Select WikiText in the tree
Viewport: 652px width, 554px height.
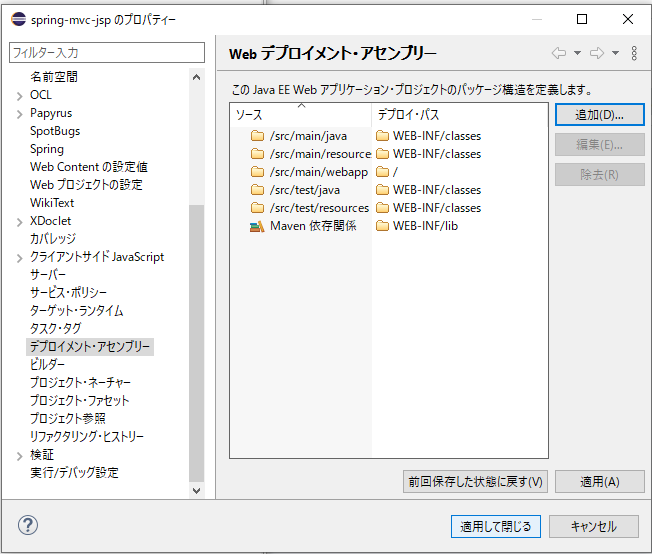click(52, 203)
